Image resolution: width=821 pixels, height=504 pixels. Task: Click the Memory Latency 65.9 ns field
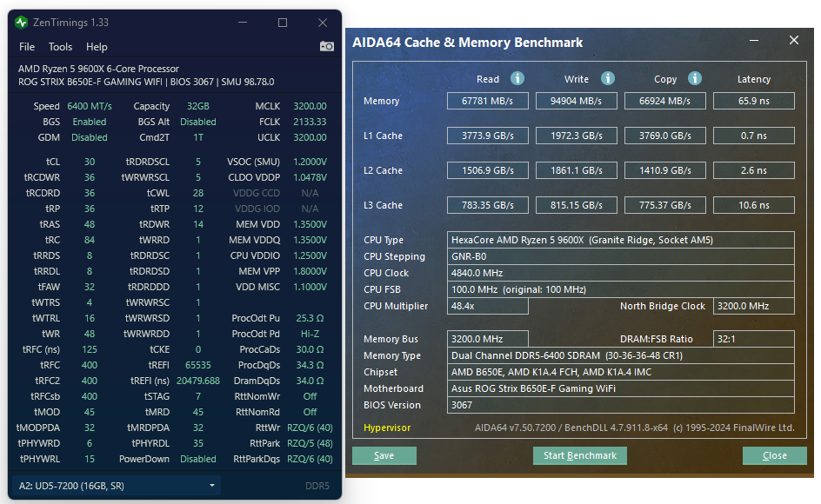click(x=754, y=101)
